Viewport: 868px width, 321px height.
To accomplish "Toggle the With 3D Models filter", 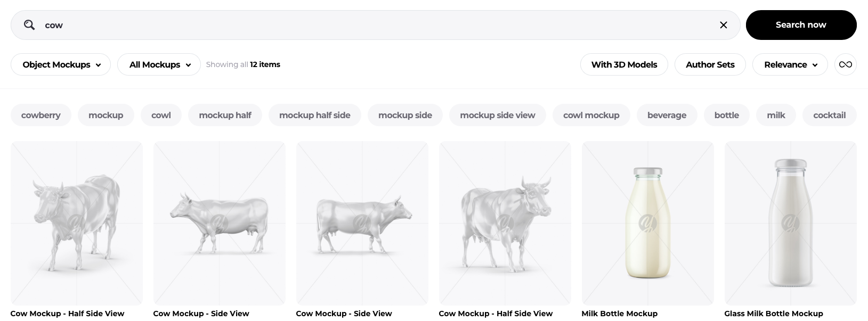I will 624,64.
